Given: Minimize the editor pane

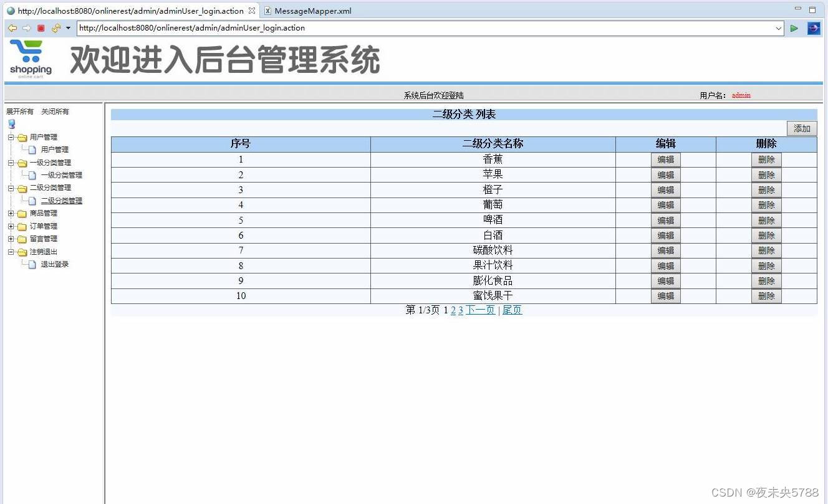Looking at the screenshot, I should point(798,9).
